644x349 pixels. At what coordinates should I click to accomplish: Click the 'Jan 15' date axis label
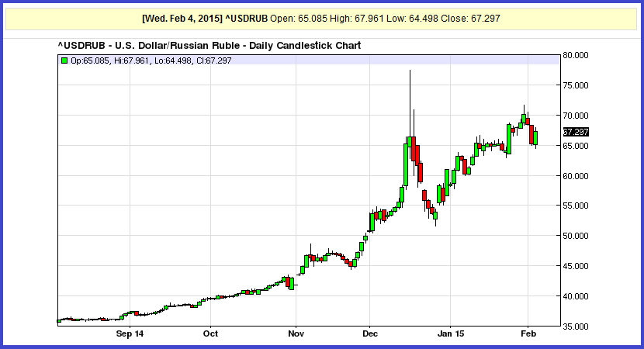coord(451,333)
